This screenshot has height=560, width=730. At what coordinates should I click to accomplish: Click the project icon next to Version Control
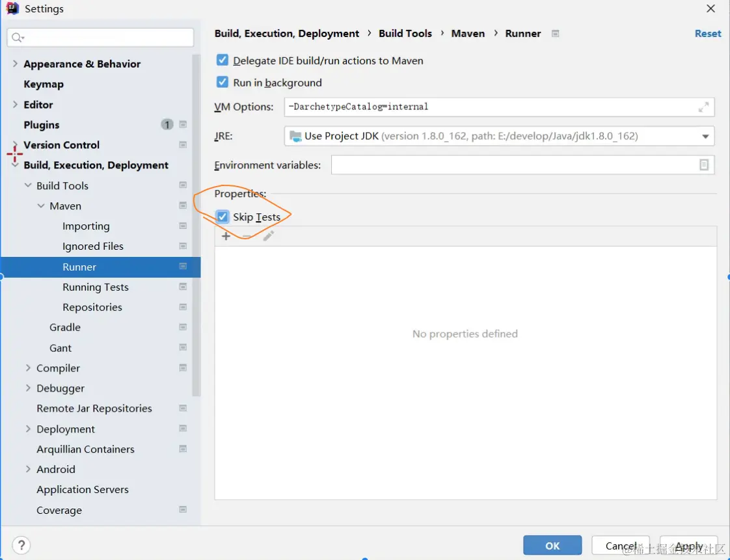pyautogui.click(x=183, y=145)
